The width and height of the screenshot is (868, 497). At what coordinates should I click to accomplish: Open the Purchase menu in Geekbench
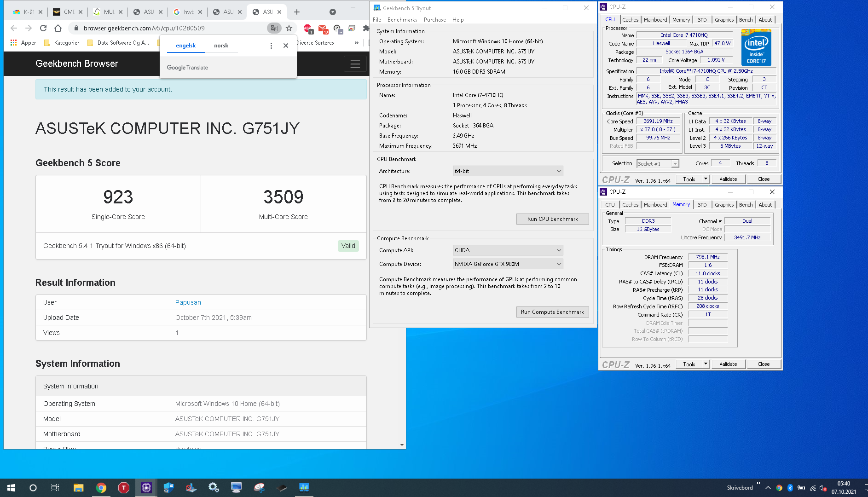434,20
